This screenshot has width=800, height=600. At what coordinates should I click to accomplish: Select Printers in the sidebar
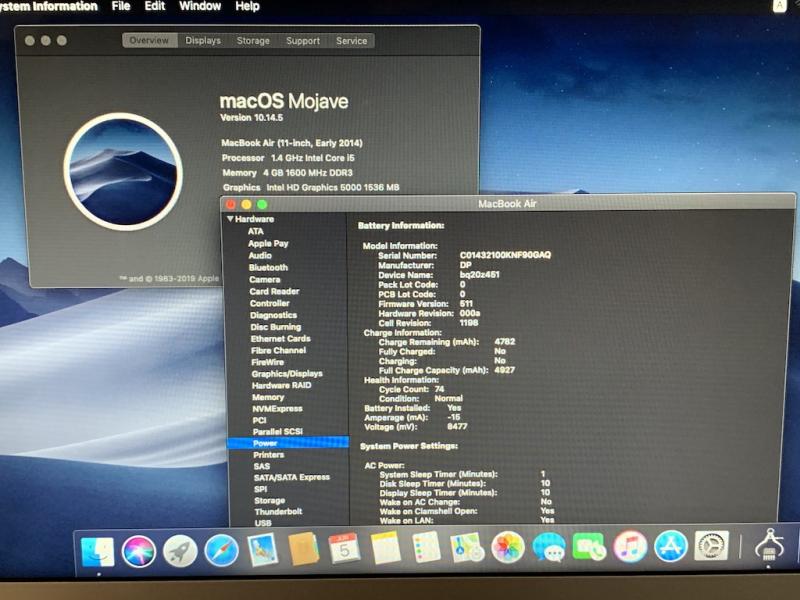(269, 455)
